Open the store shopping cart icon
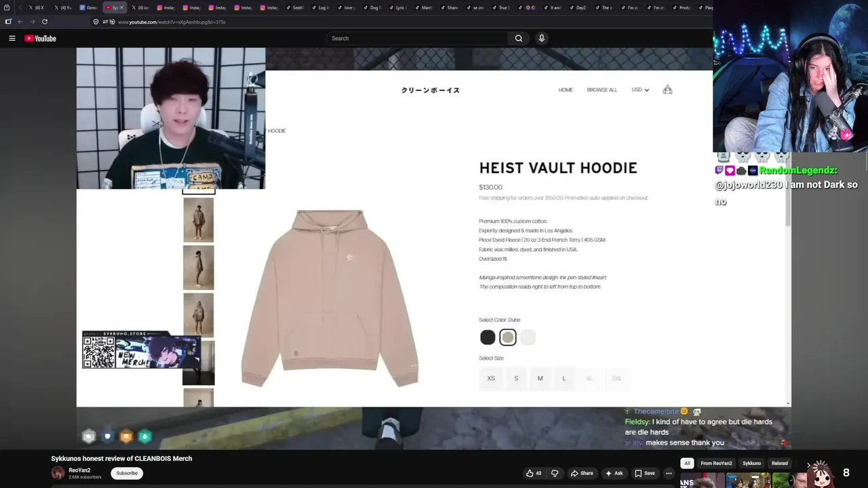Image resolution: width=868 pixels, height=488 pixels. (x=667, y=89)
